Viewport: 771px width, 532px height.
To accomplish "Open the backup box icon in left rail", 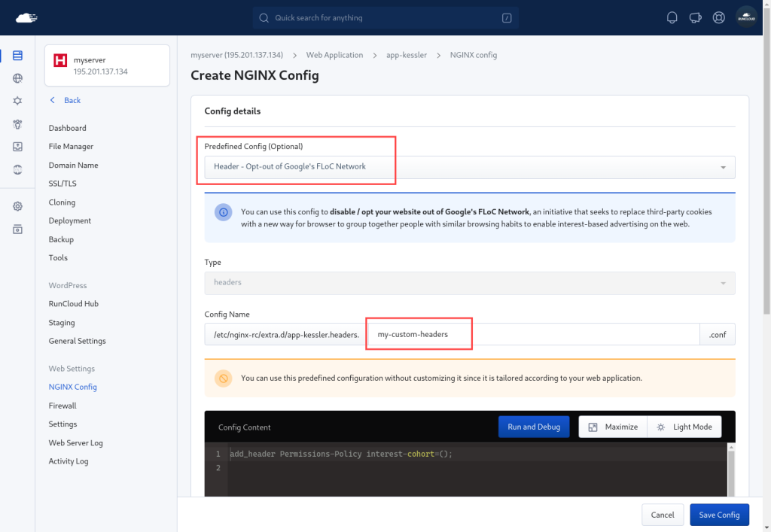I will 18,147.
